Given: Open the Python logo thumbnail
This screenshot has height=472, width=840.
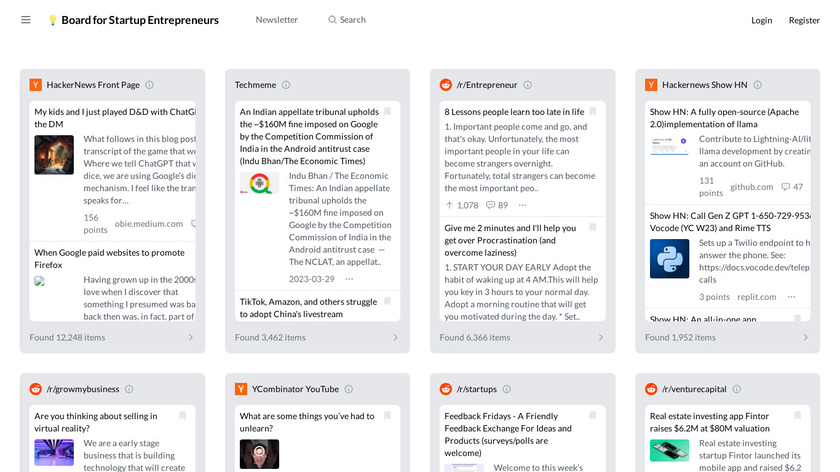Looking at the screenshot, I should (x=669, y=258).
